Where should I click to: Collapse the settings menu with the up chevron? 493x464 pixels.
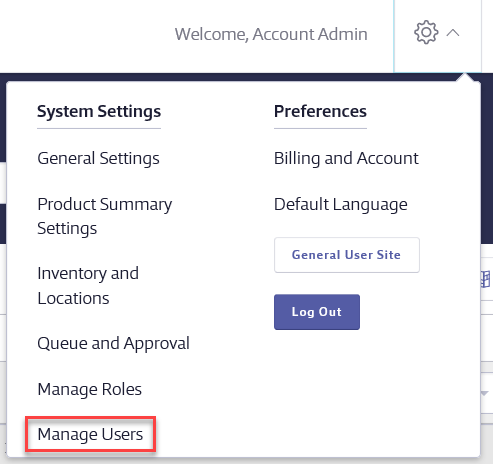click(x=453, y=33)
